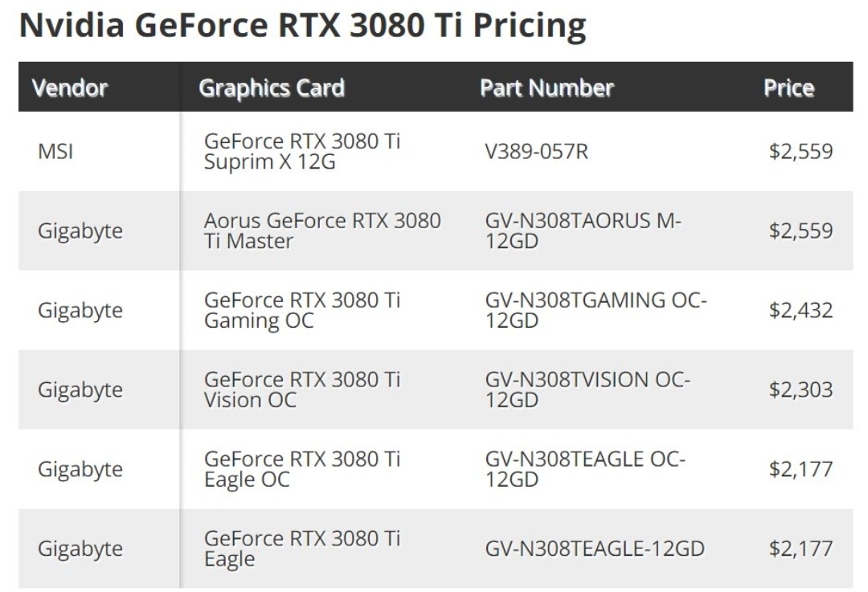Click GeForce RTX 3080 Ti Vision OC
This screenshot has width=868, height=592.
point(302,390)
